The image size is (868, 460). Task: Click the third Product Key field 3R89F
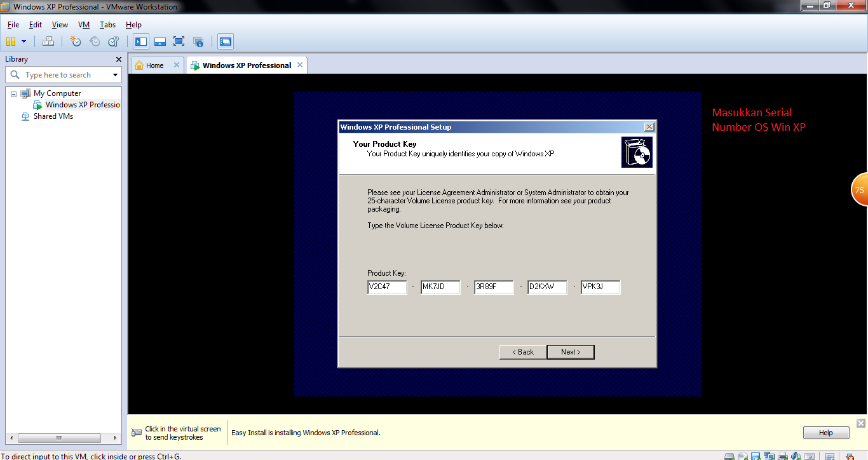[x=494, y=287]
